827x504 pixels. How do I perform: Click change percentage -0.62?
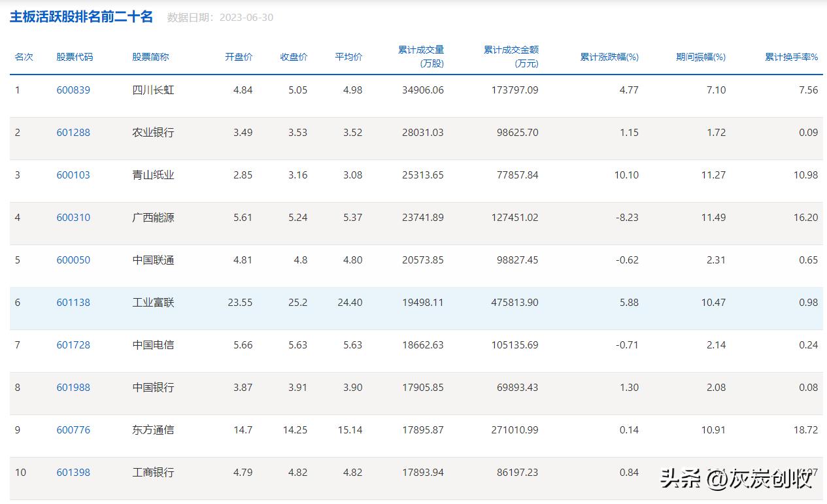coord(628,260)
